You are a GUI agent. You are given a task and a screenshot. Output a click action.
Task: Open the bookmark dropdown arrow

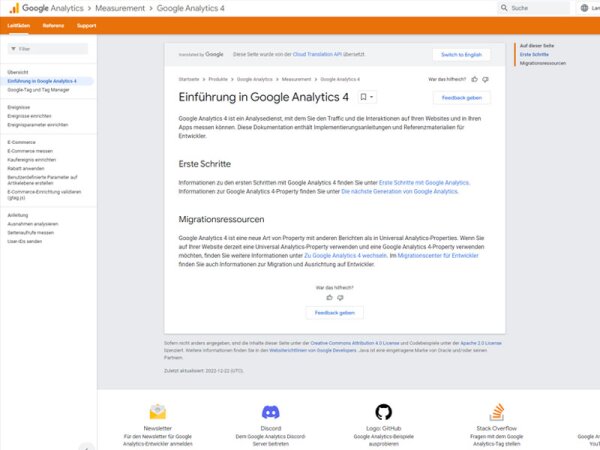coord(371,97)
